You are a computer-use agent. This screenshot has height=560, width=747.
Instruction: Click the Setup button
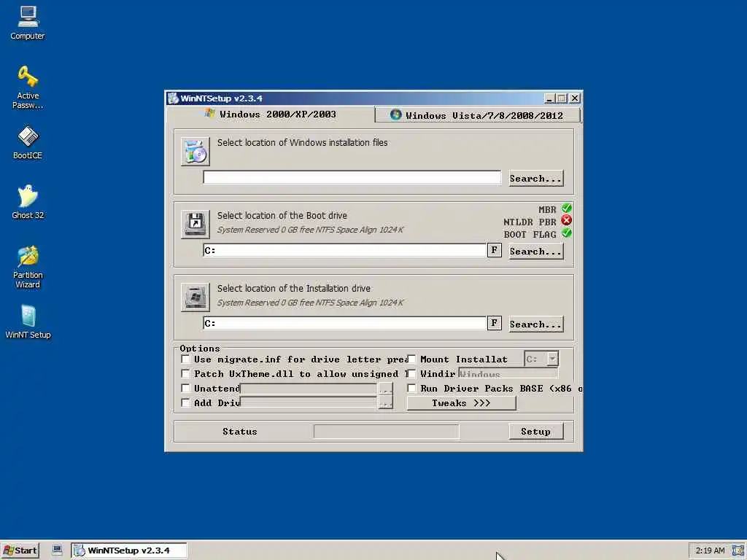tap(536, 432)
